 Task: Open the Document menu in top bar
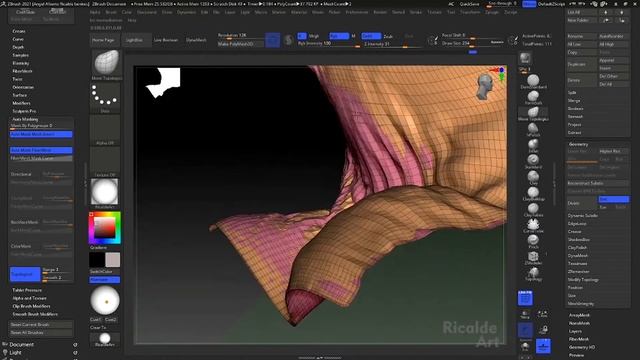coord(147,12)
